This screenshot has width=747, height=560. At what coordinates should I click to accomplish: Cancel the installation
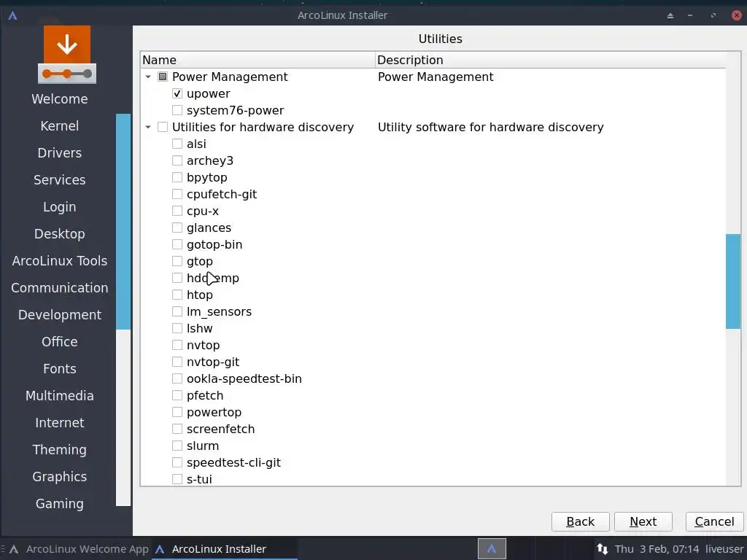tap(714, 522)
